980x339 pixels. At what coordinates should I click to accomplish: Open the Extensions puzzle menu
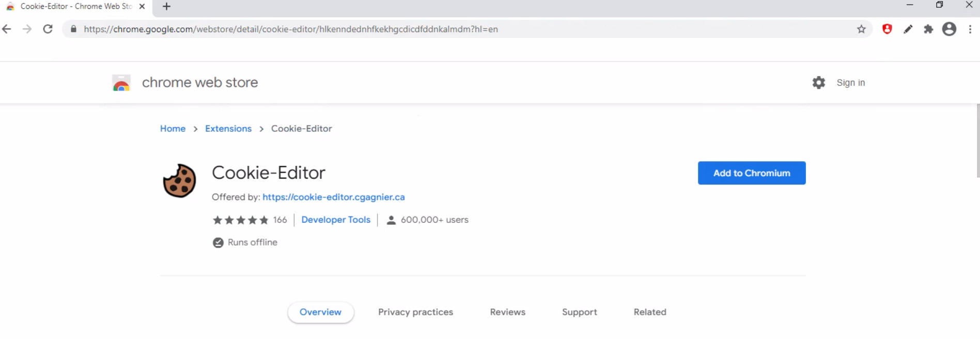coord(928,29)
